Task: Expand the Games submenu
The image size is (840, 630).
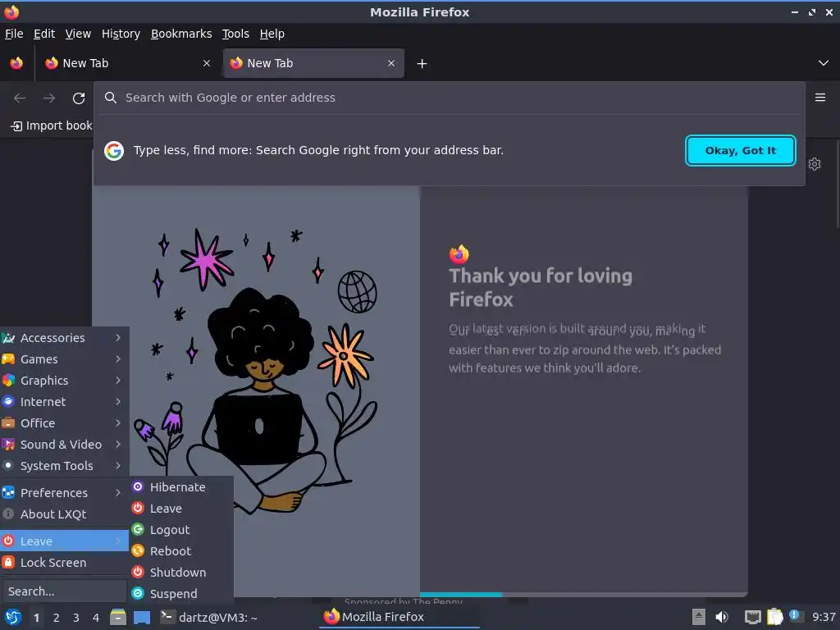Action: [64, 359]
